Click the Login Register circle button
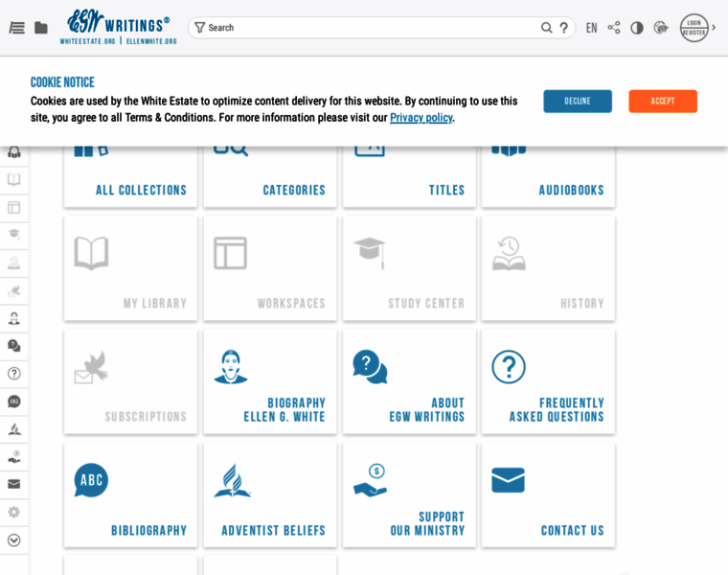The width and height of the screenshot is (728, 575). click(694, 28)
